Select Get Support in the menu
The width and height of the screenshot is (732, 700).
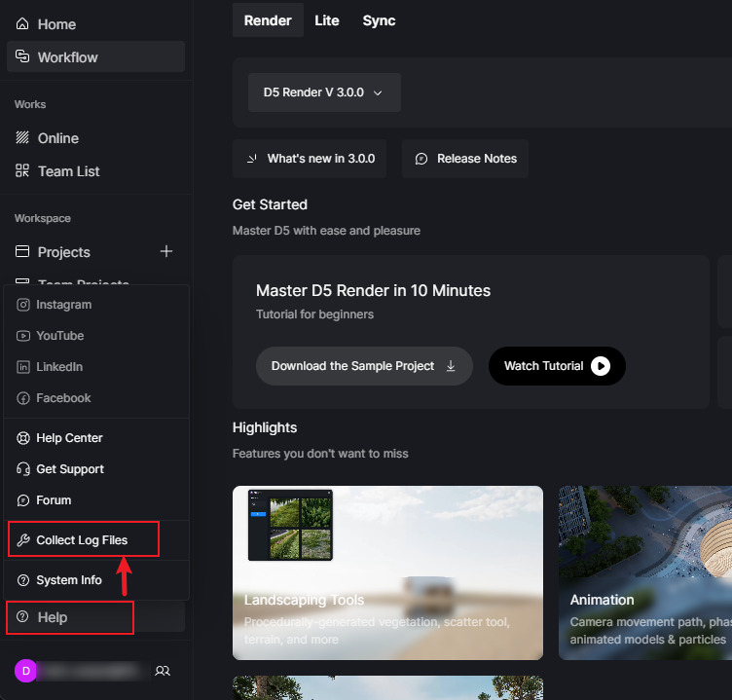click(x=70, y=469)
